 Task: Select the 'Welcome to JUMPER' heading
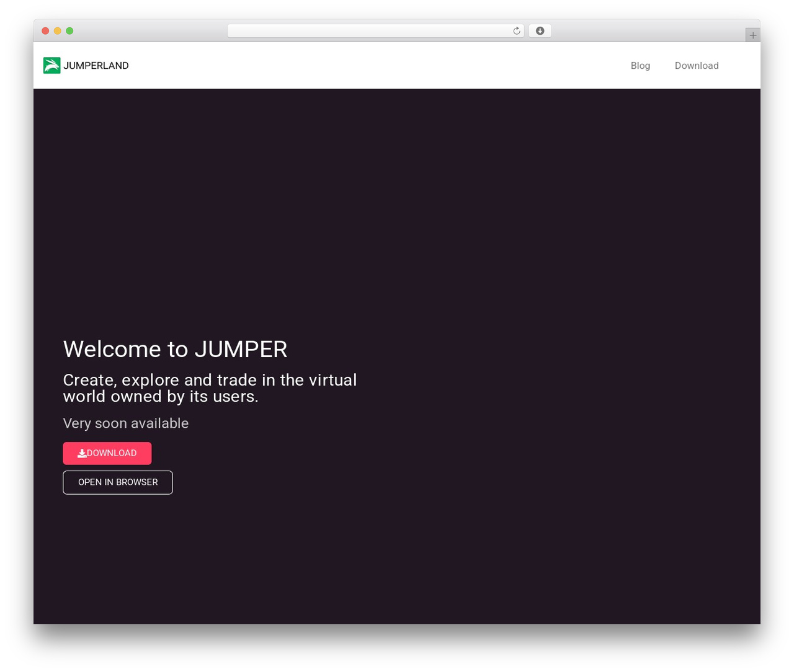176,349
